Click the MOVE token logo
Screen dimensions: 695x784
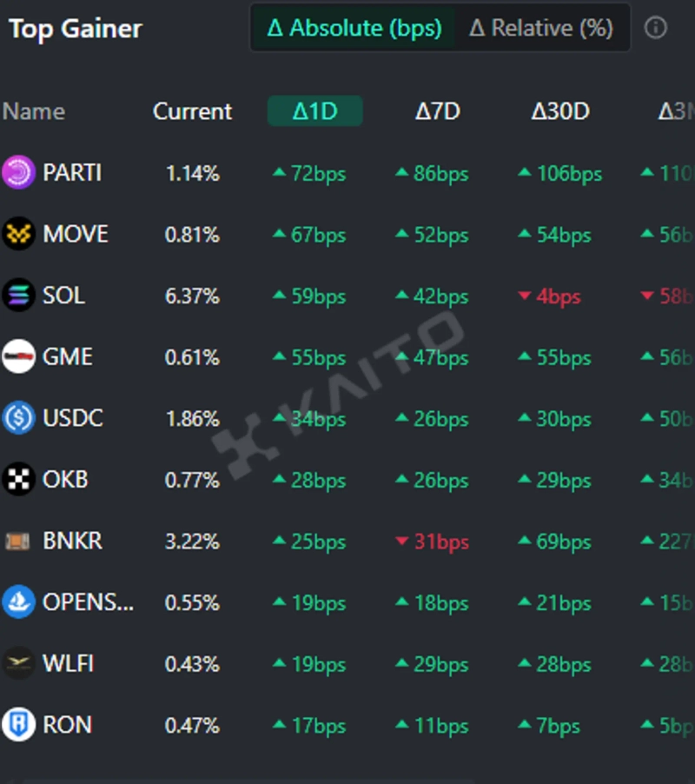pos(18,235)
